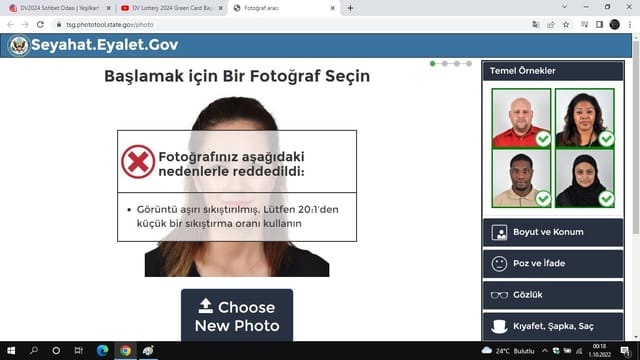Reload the current page
Image resolution: width=640 pixels, height=360 pixels.
(x=40, y=24)
